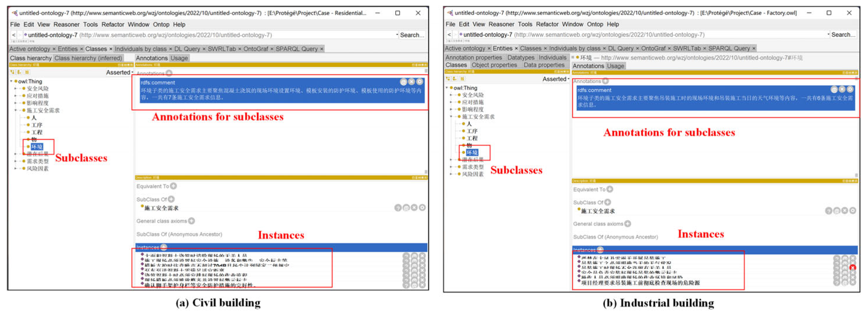Select 人 class in Factory window tree

tap(469, 124)
